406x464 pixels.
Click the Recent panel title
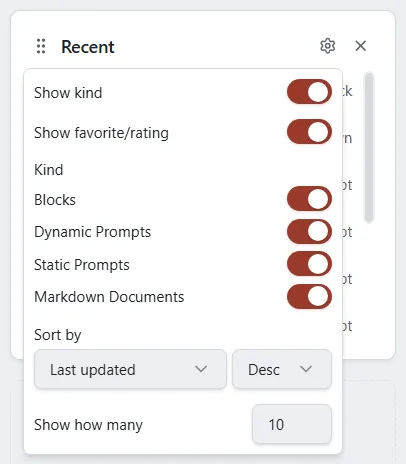point(88,47)
